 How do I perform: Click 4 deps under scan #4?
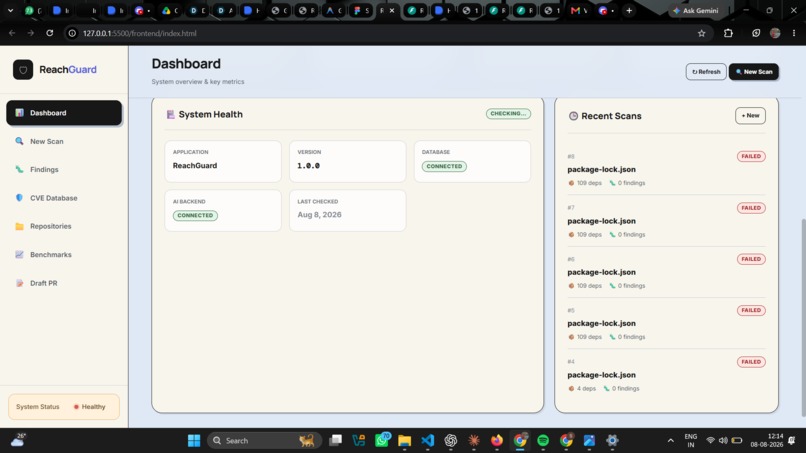click(586, 389)
